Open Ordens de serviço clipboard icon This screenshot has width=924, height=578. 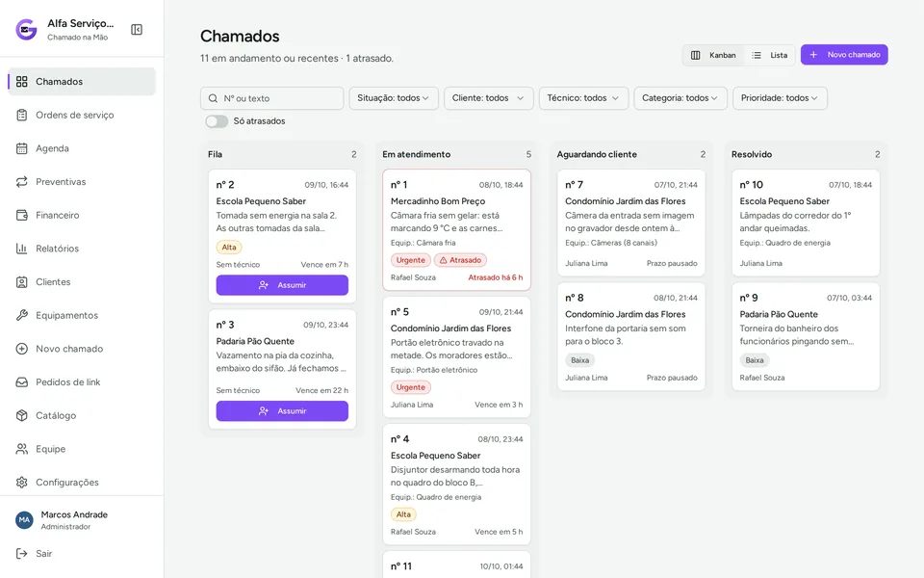pos(22,115)
